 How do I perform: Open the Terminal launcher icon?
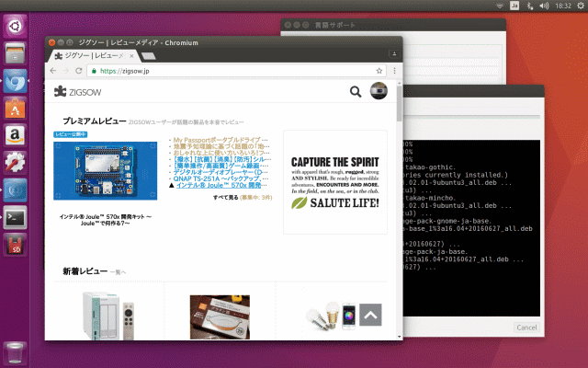pos(15,217)
